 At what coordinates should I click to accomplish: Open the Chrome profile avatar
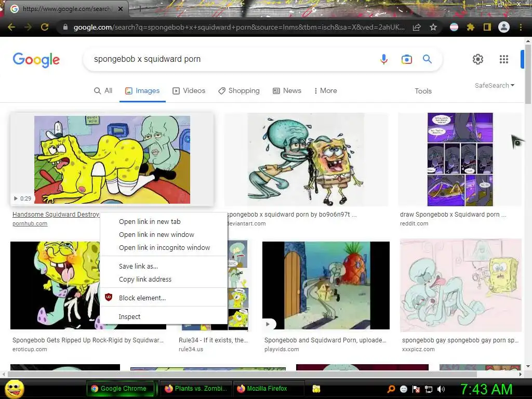click(504, 27)
